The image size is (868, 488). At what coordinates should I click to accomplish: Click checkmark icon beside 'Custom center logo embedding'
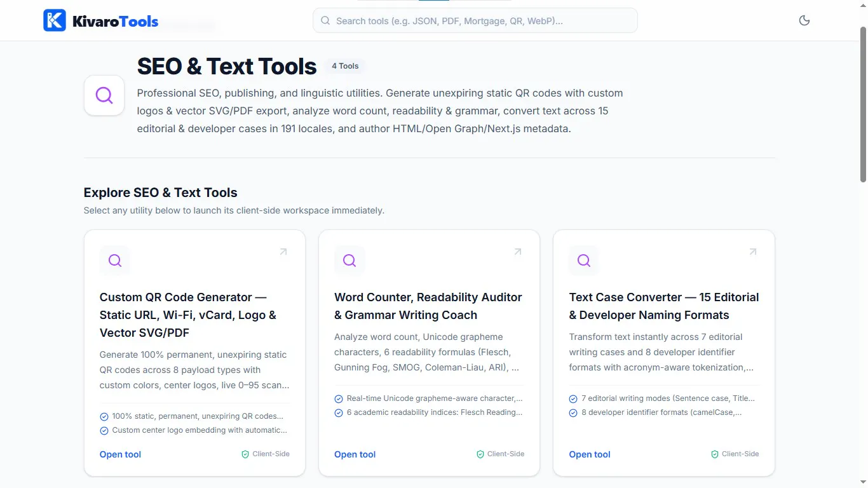pyautogui.click(x=104, y=431)
